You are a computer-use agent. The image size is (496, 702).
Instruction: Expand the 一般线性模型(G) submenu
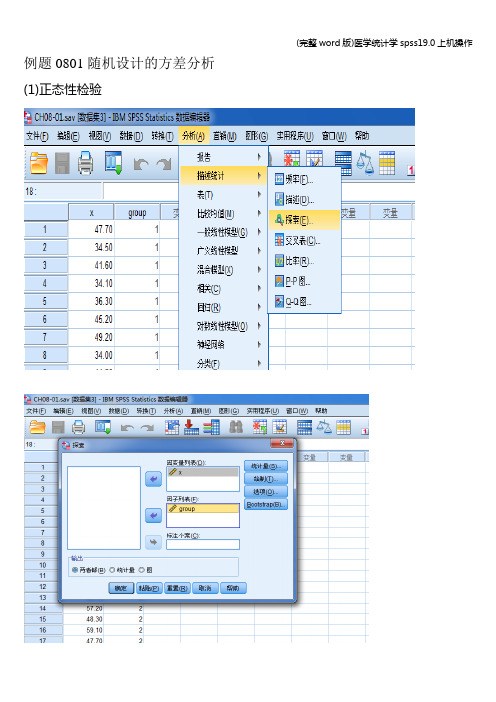pos(223,232)
